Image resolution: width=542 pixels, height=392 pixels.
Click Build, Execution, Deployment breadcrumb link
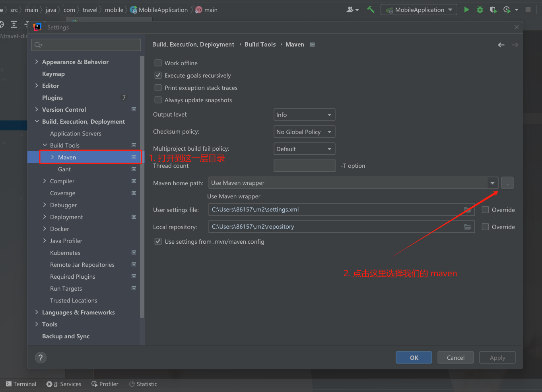tap(193, 45)
